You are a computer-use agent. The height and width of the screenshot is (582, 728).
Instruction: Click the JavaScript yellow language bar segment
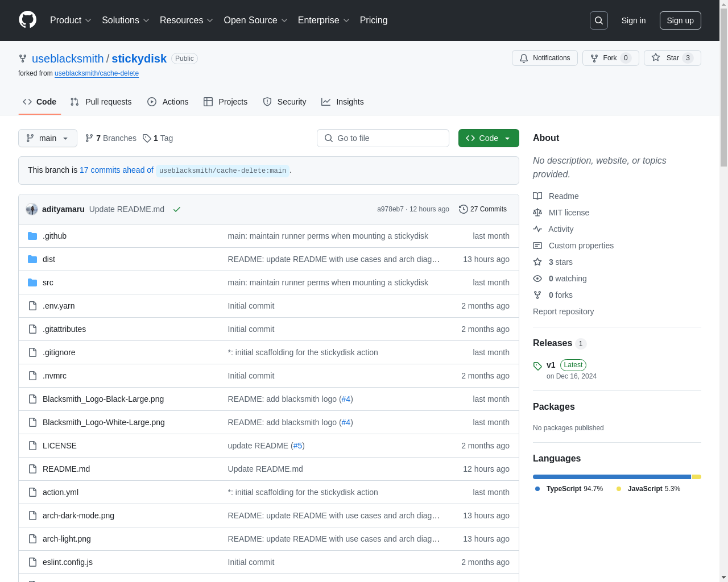point(697,477)
